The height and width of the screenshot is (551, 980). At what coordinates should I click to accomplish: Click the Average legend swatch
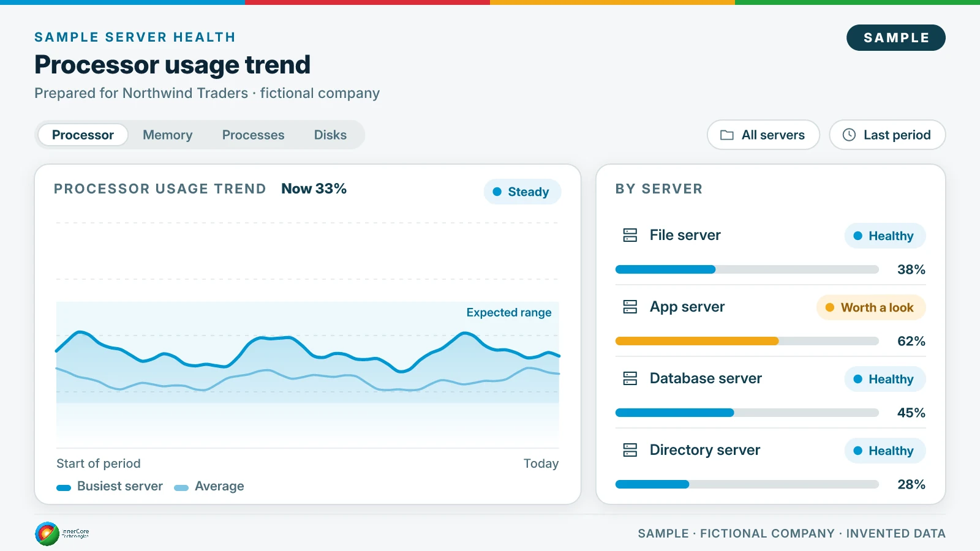click(181, 488)
